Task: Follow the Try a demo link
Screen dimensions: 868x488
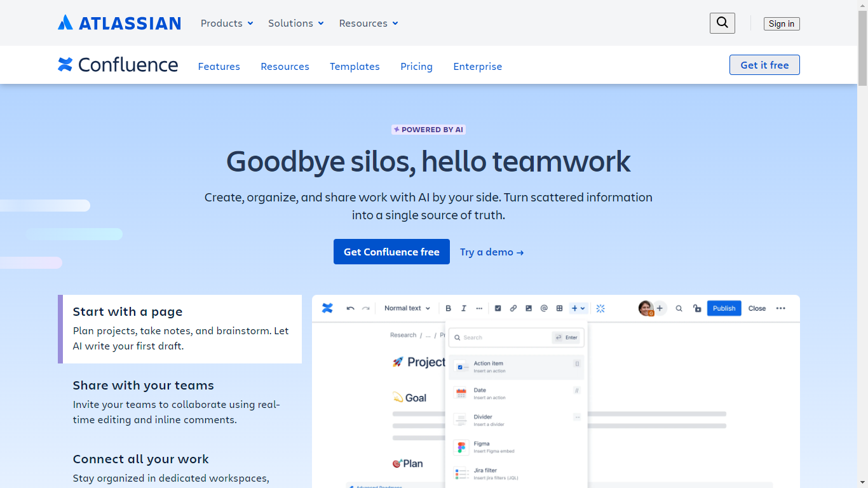Action: tap(491, 252)
